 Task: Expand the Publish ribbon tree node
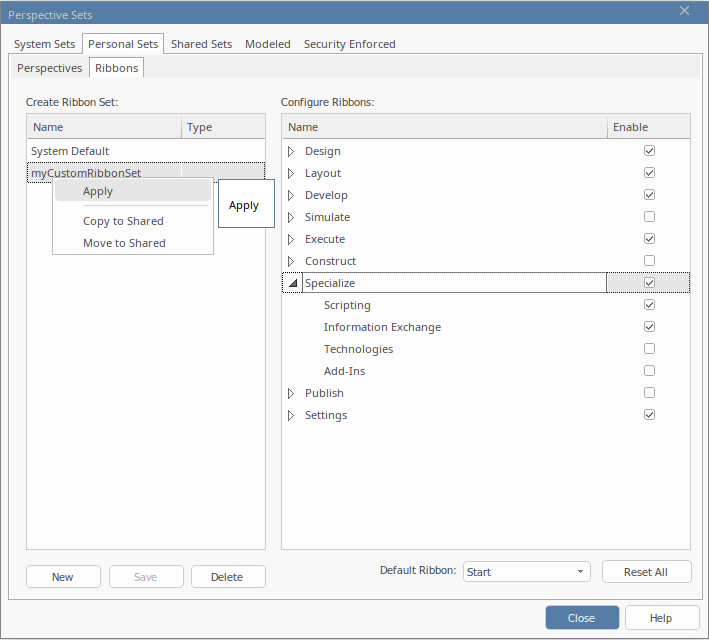point(291,394)
